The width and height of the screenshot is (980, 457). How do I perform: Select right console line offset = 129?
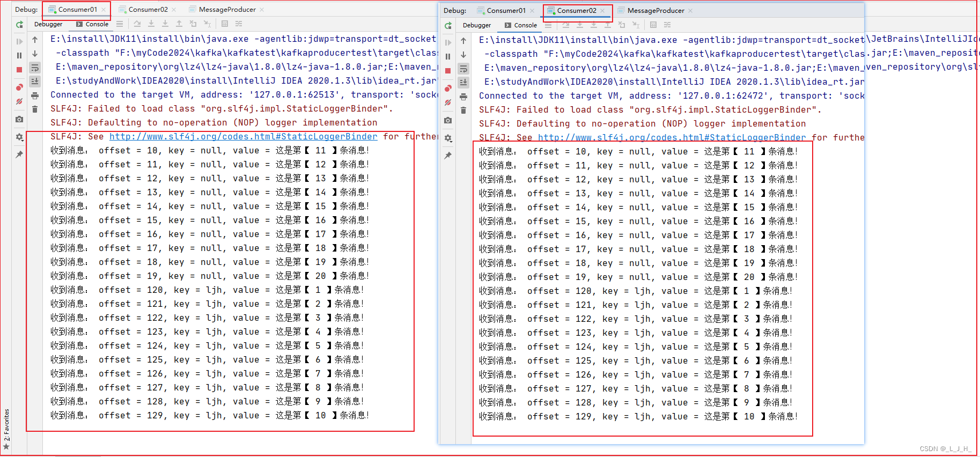tap(638, 417)
